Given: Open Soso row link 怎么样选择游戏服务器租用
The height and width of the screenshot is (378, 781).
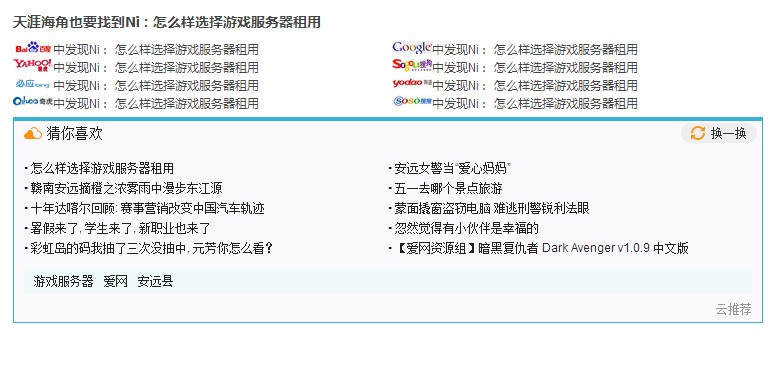Looking at the screenshot, I should pyautogui.click(x=566, y=103).
